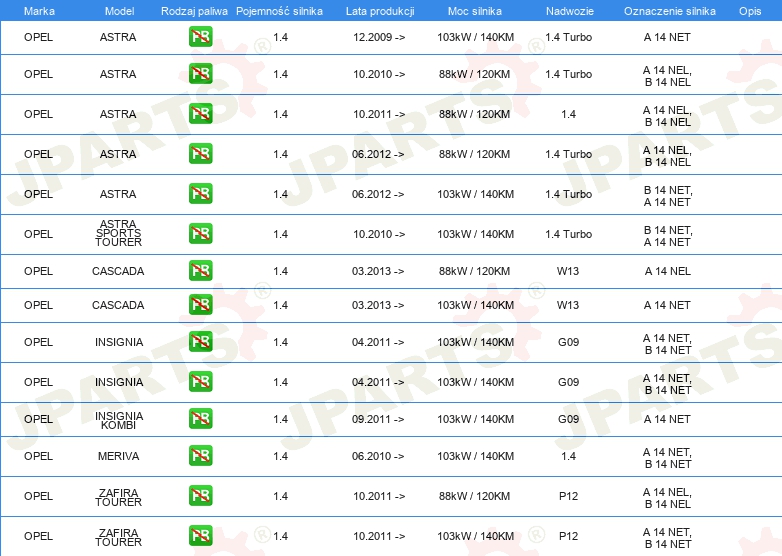Click the fuel icon for Astra Sports Tourer
Screen dimensions: 782x556
point(200,234)
